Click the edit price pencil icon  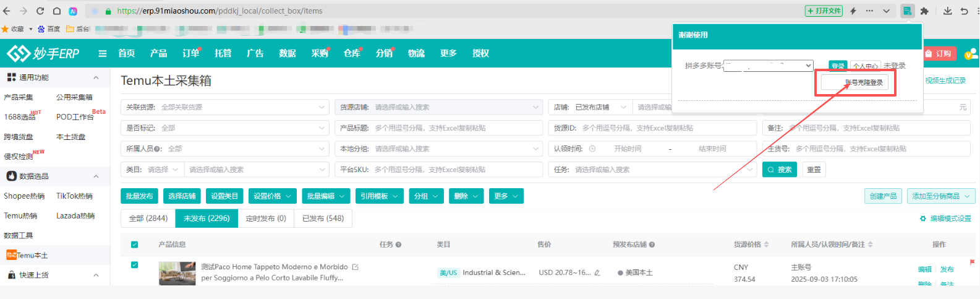click(597, 272)
